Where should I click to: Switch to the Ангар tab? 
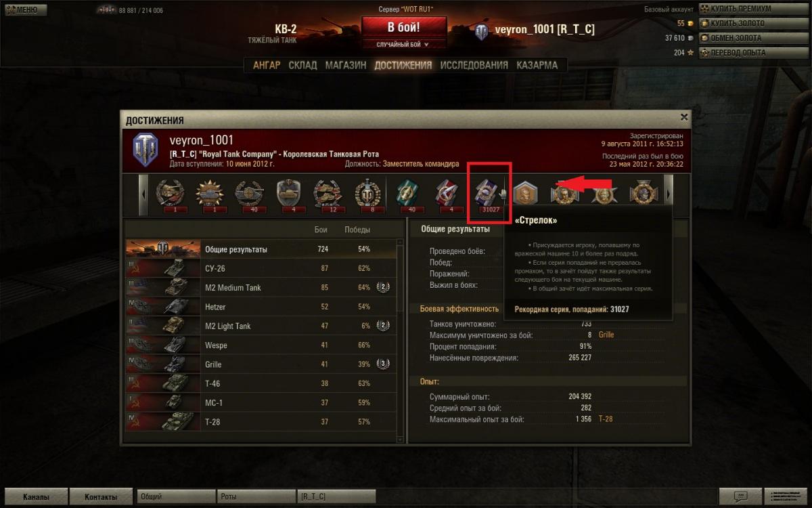coord(267,65)
